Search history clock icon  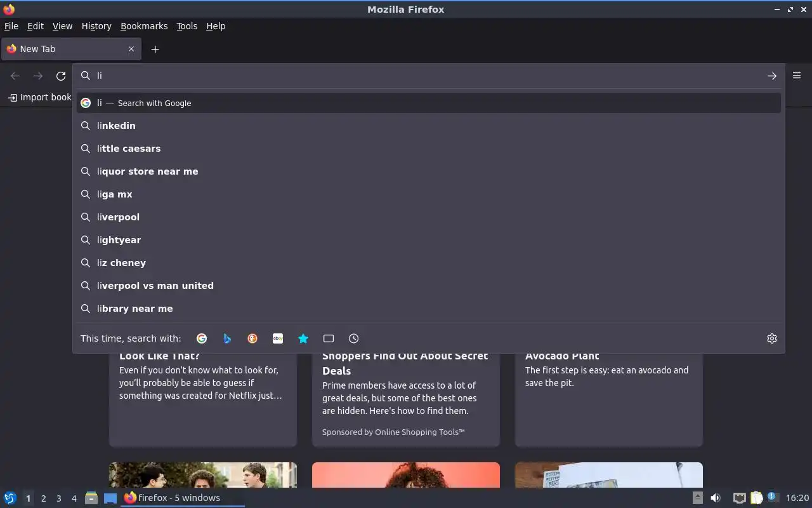coord(354,338)
